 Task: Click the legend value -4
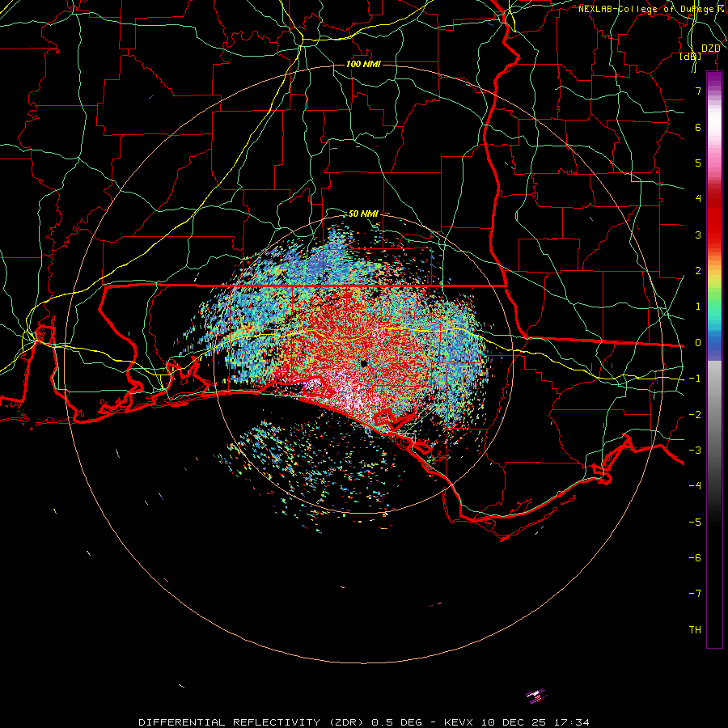tap(695, 485)
